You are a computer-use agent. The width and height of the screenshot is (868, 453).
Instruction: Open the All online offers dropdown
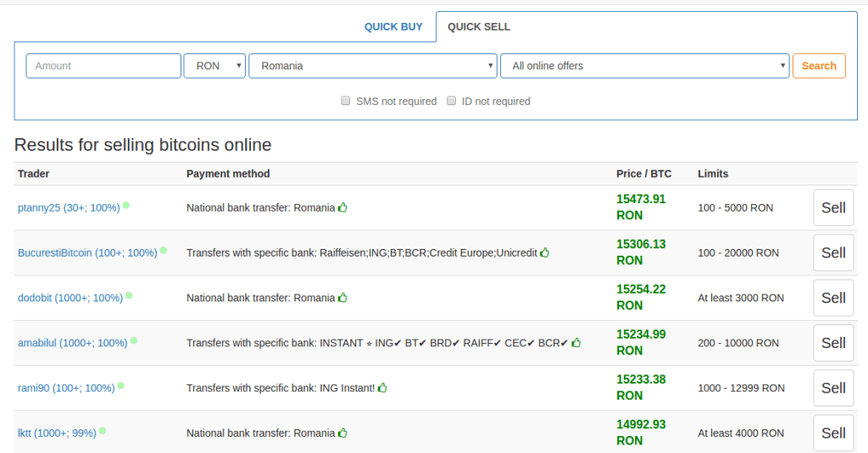pos(644,66)
